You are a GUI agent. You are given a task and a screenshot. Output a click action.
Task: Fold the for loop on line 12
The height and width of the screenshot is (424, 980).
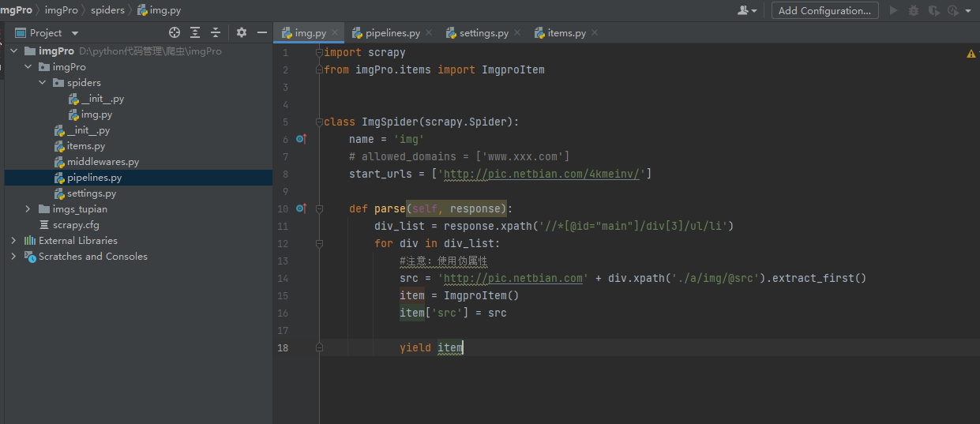[319, 243]
